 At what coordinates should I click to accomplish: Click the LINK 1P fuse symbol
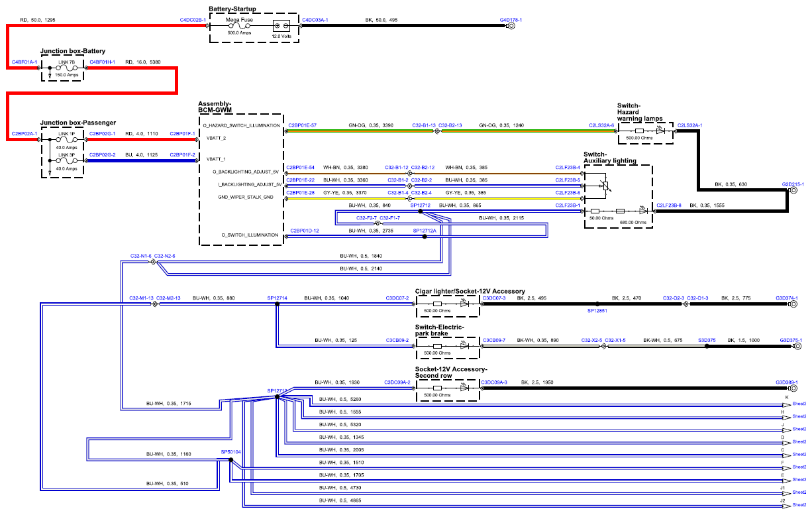point(66,140)
